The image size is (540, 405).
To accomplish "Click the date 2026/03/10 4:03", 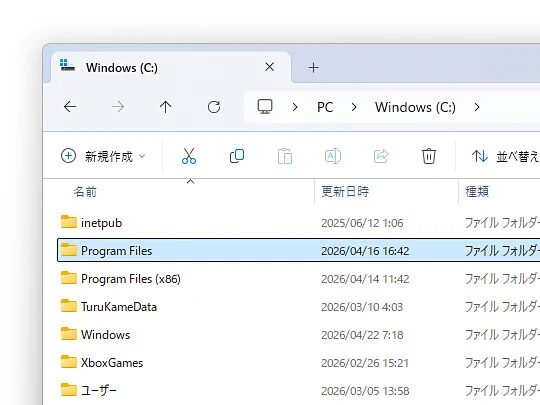I will [362, 307].
